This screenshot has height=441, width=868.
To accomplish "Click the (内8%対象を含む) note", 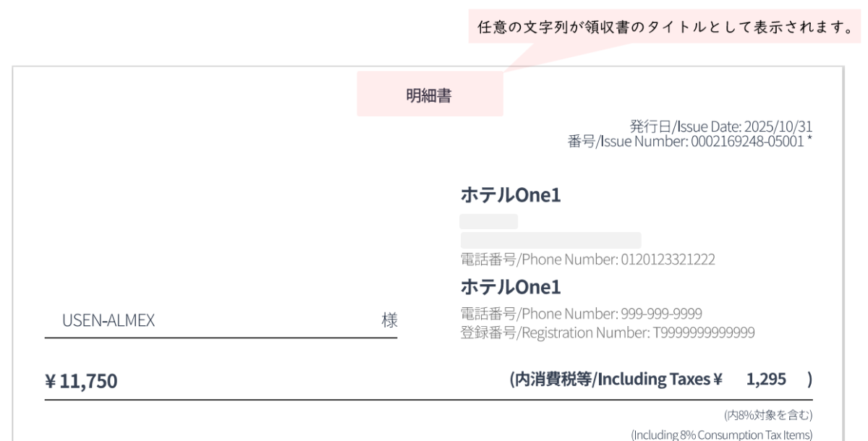I will (768, 415).
